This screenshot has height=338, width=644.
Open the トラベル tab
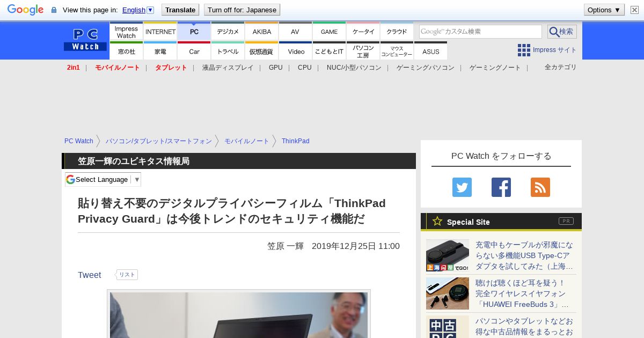[228, 51]
